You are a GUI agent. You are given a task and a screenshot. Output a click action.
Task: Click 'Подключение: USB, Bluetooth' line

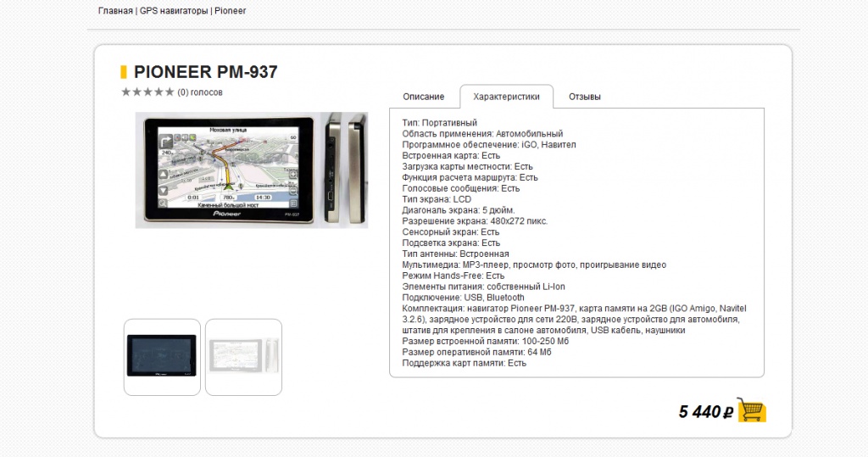pos(464,298)
